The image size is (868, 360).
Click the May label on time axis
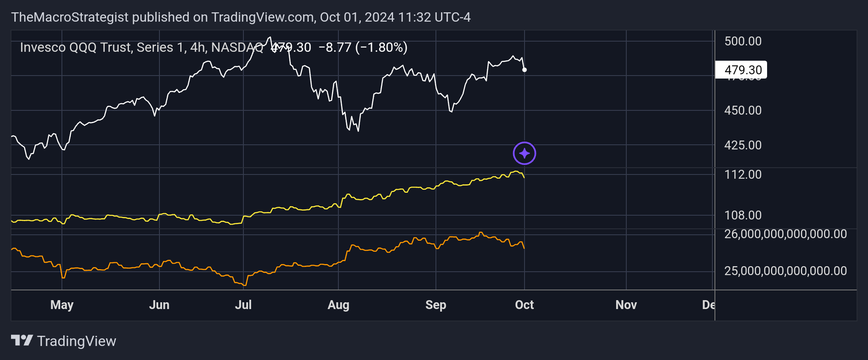click(x=62, y=305)
